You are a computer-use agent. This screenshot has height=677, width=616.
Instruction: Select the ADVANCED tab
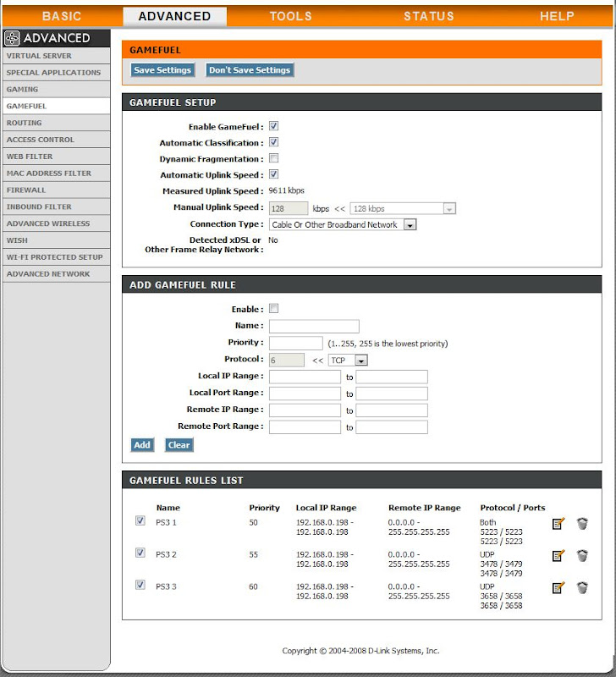175,16
